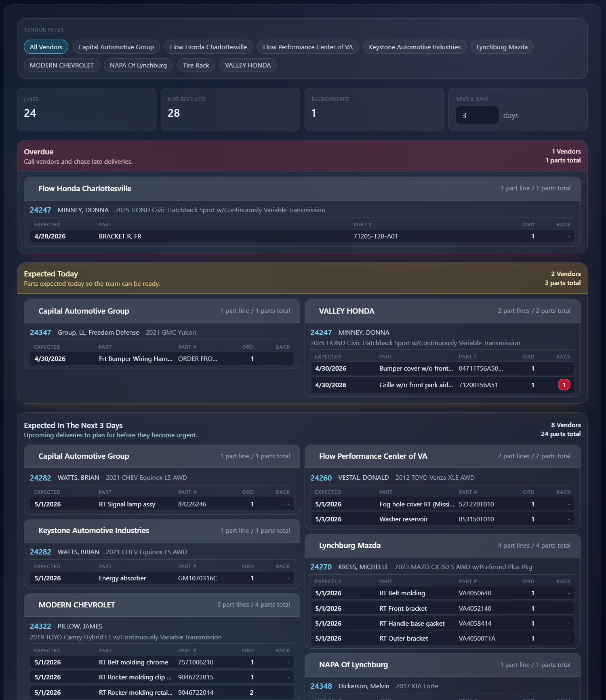Filter by VALLEY HONDA vendor chip
This screenshot has width=606, height=700.
pos(248,65)
